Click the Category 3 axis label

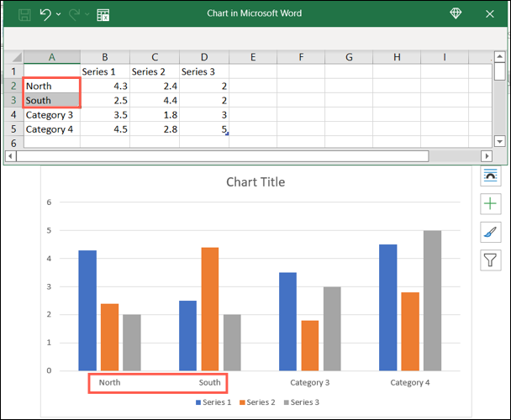tap(310, 382)
